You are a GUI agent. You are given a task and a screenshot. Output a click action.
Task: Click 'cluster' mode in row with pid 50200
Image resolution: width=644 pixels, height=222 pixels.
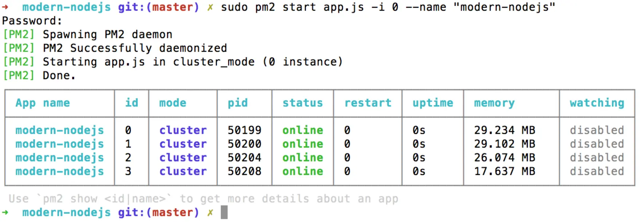[x=183, y=144]
